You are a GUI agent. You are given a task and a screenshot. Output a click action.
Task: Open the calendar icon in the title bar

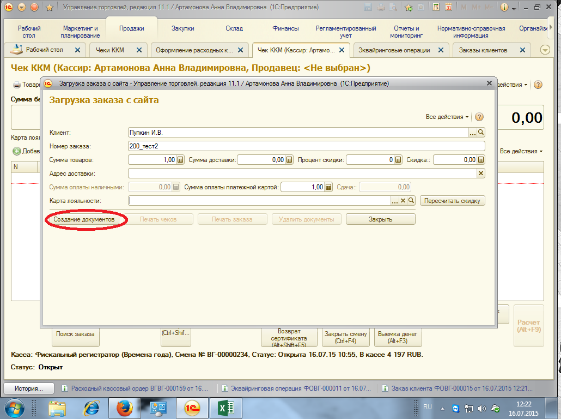tap(448, 7)
